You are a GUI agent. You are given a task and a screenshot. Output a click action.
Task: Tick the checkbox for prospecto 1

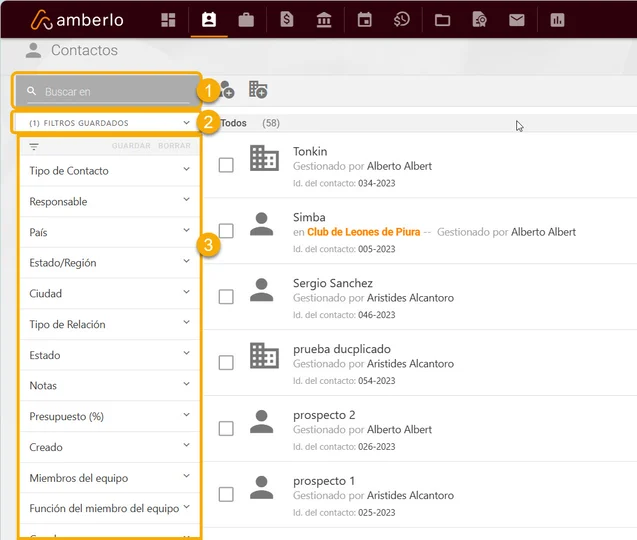click(226, 494)
